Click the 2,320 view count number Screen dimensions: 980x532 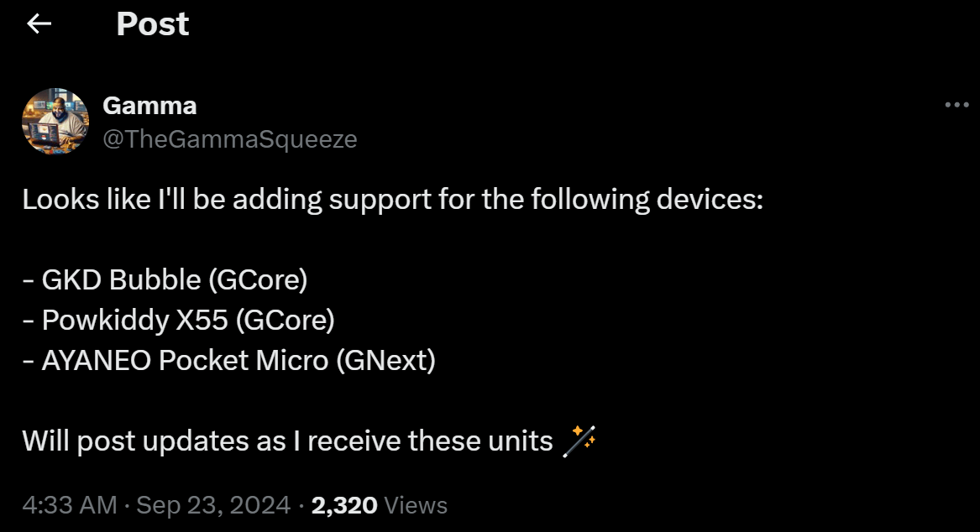tap(344, 505)
